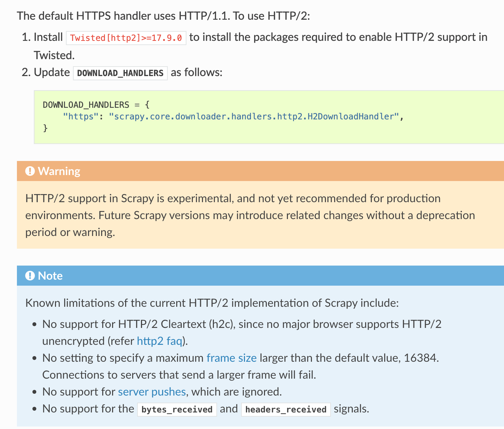Click the 16384 default value text
Viewport: 504px width, 429px height.
point(420,358)
